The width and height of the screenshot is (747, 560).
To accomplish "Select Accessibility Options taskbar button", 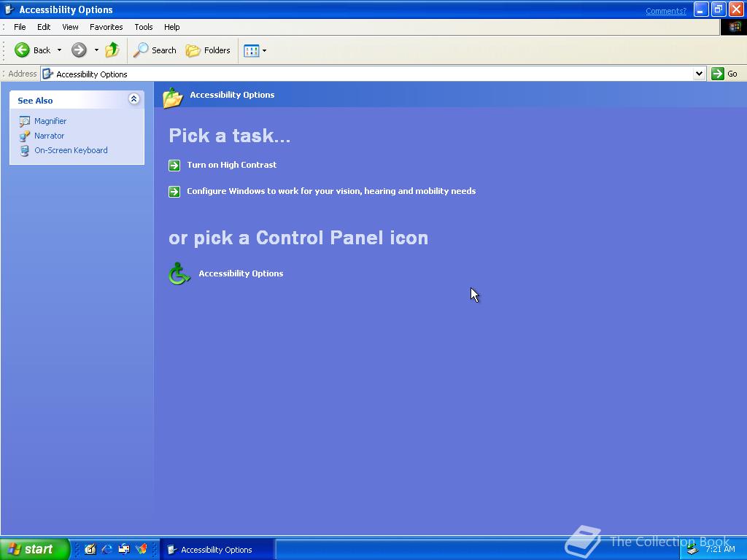I will (x=217, y=550).
